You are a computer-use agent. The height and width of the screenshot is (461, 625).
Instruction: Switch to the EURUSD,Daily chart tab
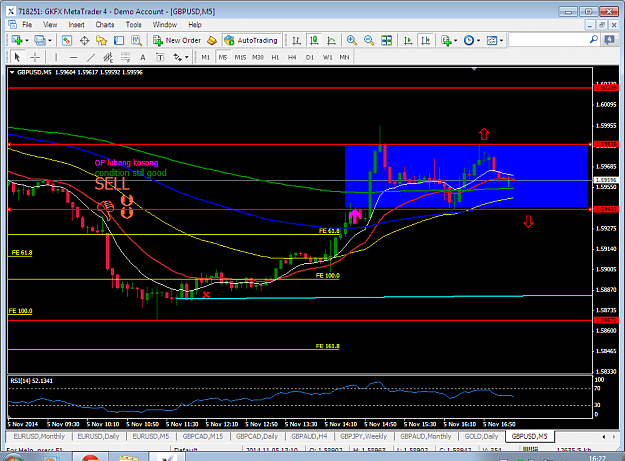click(x=98, y=437)
